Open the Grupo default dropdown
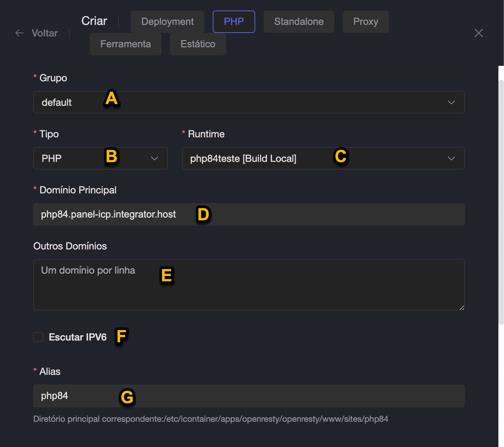504x447 pixels. point(245,102)
